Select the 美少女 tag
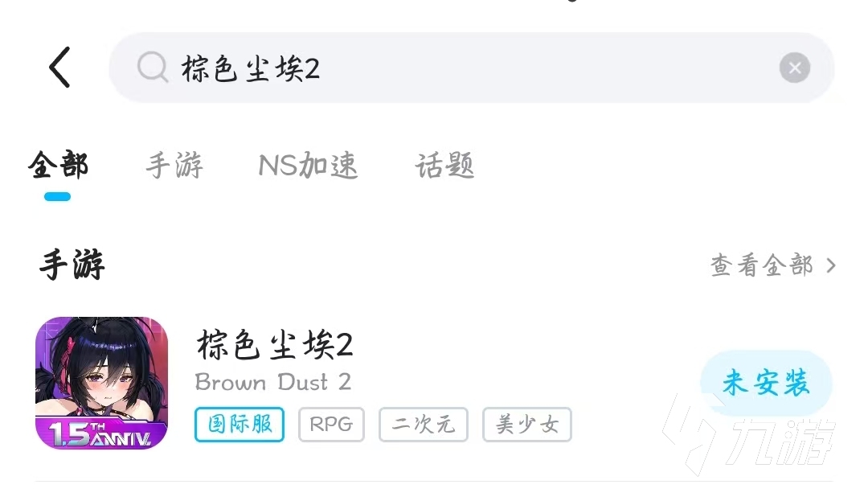This screenshot has height=501, width=868. tap(527, 425)
